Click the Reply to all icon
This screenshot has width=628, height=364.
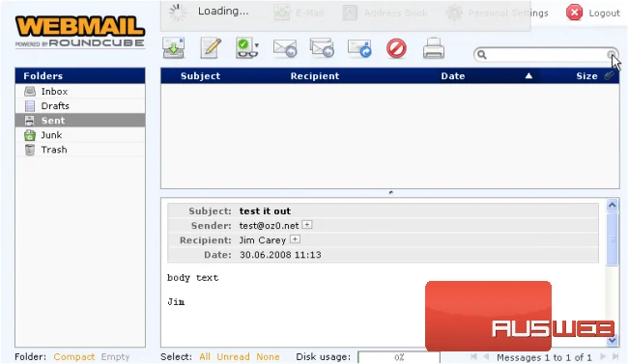tap(322, 48)
